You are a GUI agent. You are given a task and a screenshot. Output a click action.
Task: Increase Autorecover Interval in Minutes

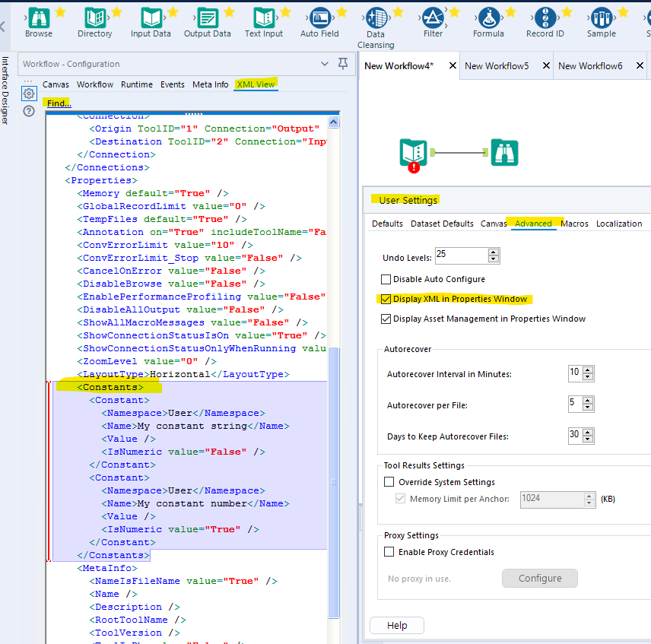point(587,370)
